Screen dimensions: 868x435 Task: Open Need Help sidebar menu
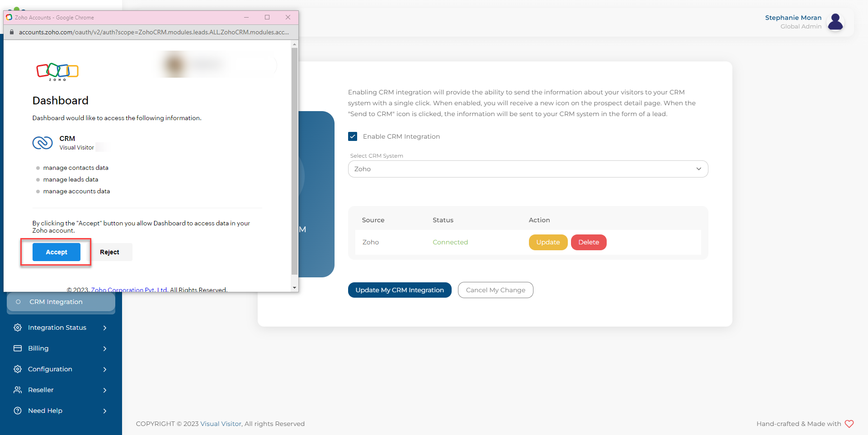point(61,411)
